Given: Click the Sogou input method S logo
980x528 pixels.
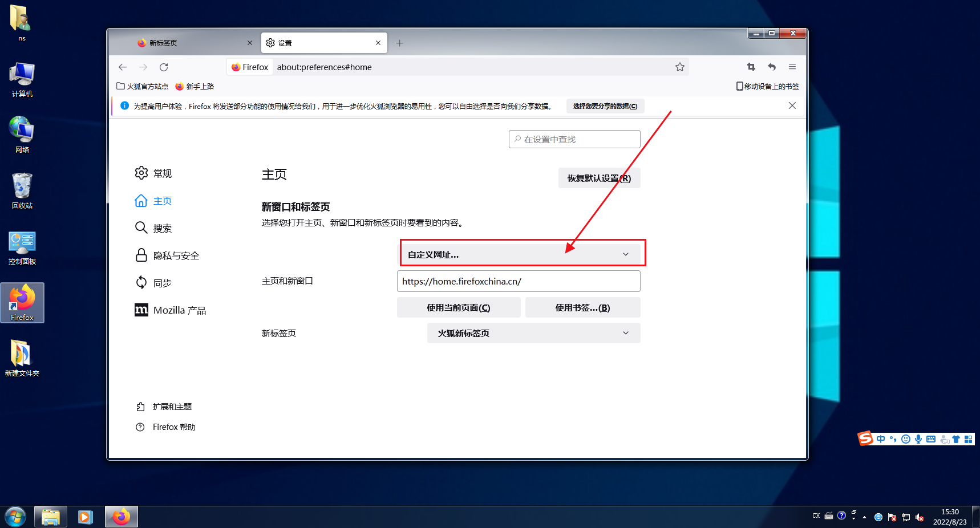Looking at the screenshot, I should pos(865,438).
